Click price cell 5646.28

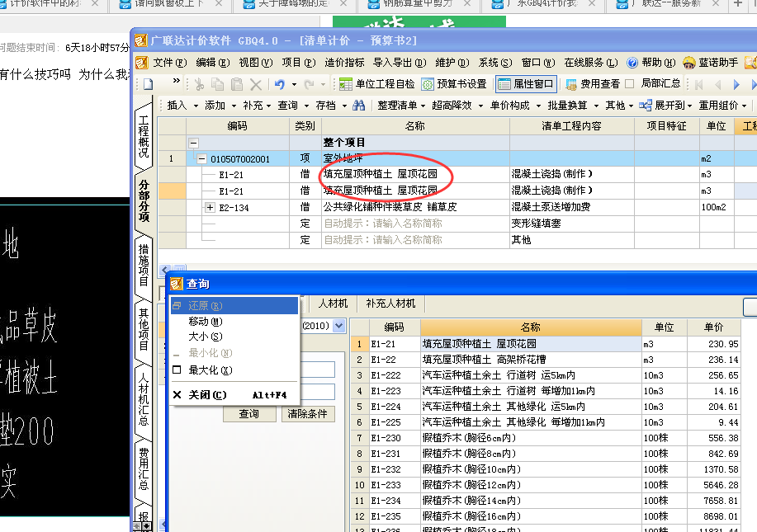click(713, 485)
